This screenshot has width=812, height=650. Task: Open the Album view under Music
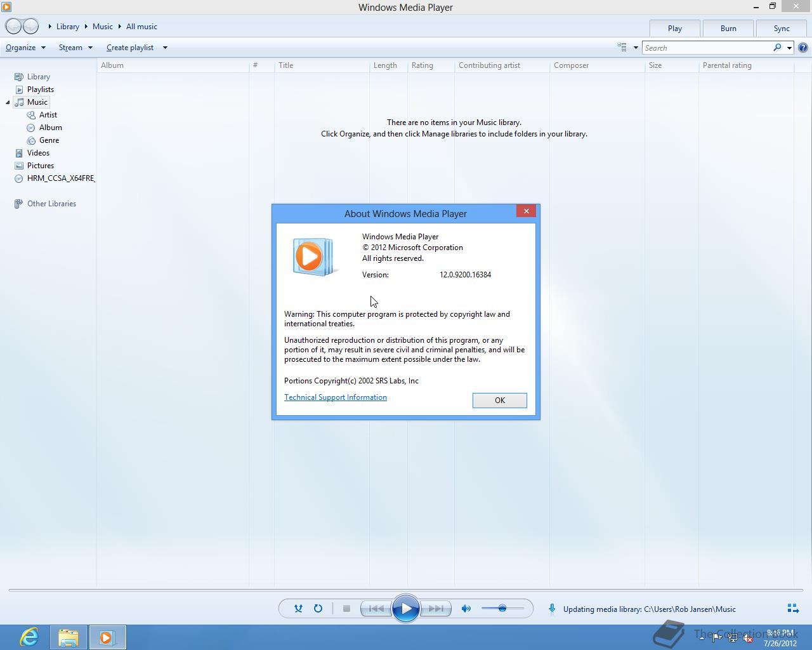(44, 128)
